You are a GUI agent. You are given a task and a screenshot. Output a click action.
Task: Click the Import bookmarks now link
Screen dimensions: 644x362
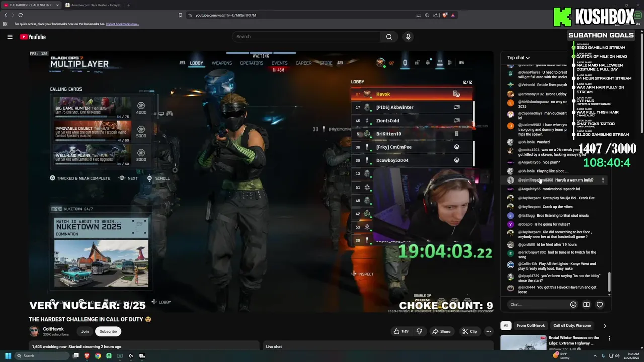122,24
